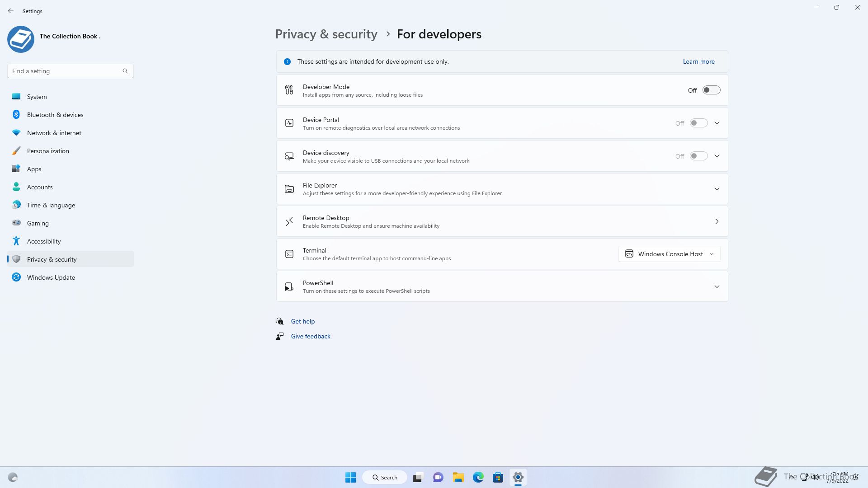Toggle the Device discovery switch
This screenshot has width=868, height=488.
coord(698,156)
